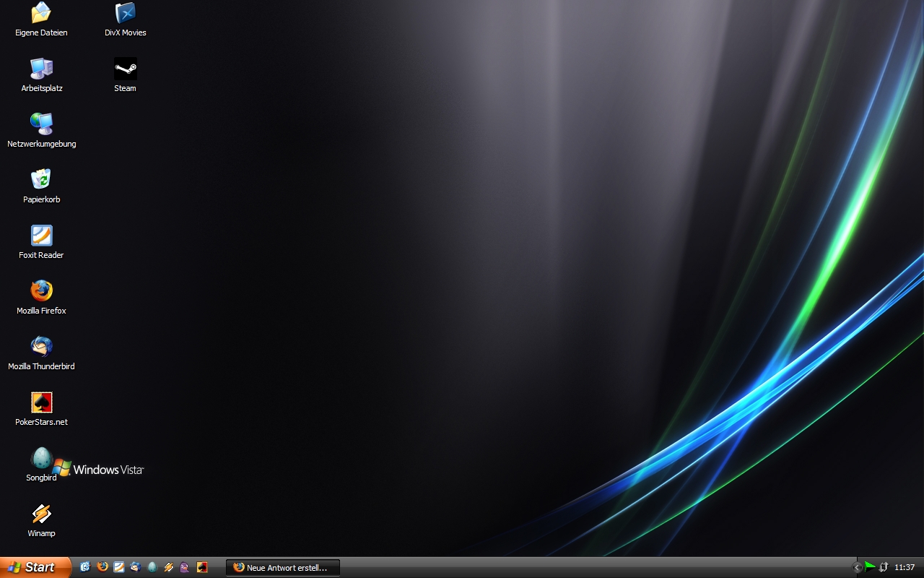
Task: Select the Songbird desktop icon
Action: point(41,459)
